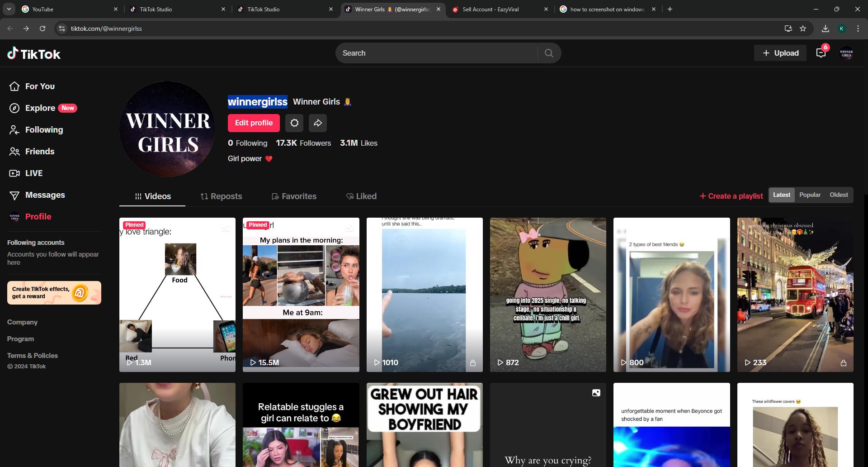The image size is (868, 467).
Task: Switch to how to screenshot tab
Action: pos(607,9)
